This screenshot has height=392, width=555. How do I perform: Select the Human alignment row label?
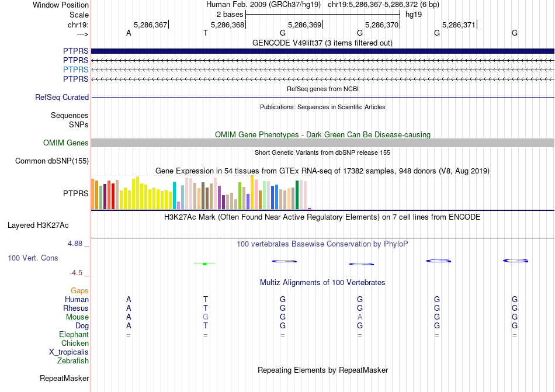[77, 299]
